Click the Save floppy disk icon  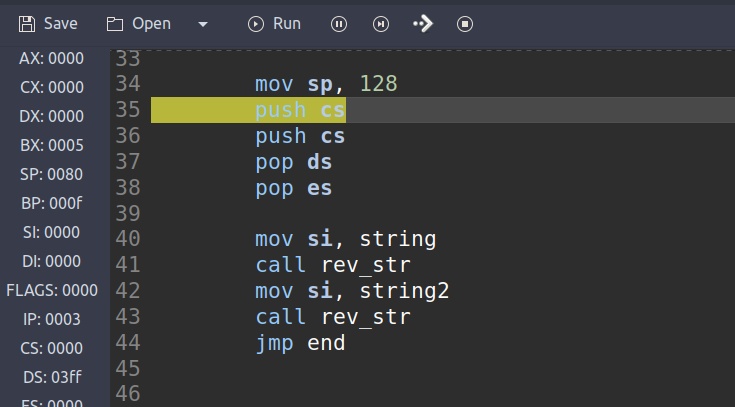[x=26, y=23]
